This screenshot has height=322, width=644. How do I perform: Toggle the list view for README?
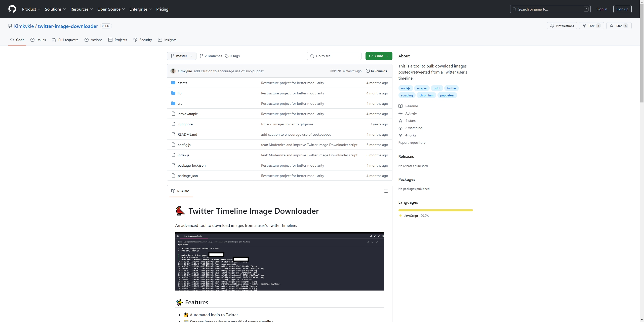pos(386,191)
